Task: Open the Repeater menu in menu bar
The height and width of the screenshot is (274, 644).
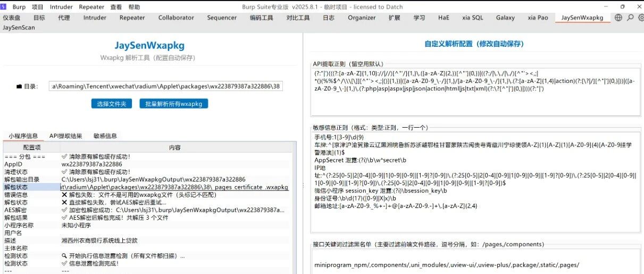Action: [91, 7]
